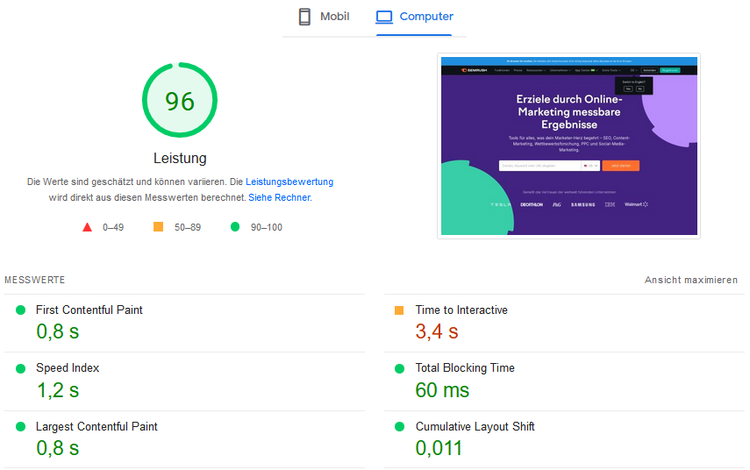Image resolution: width=750 pixels, height=470 pixels.
Task: Click Ansicht maximieren to expand metrics
Action: (691, 280)
